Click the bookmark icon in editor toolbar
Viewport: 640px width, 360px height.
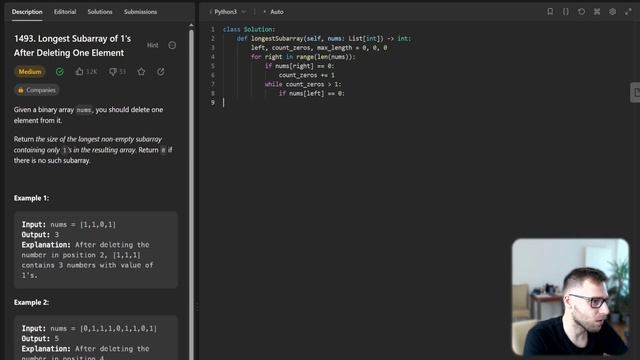pyautogui.click(x=550, y=12)
